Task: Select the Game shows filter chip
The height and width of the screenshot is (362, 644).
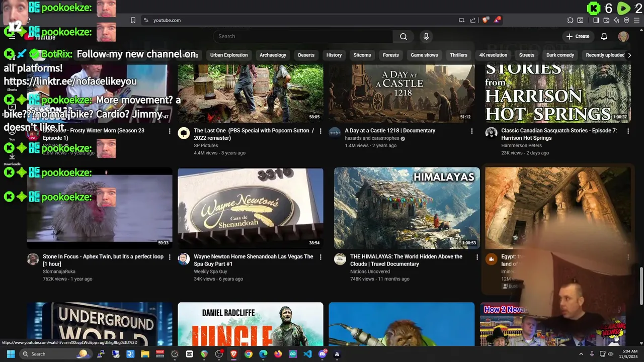Action: click(x=424, y=55)
